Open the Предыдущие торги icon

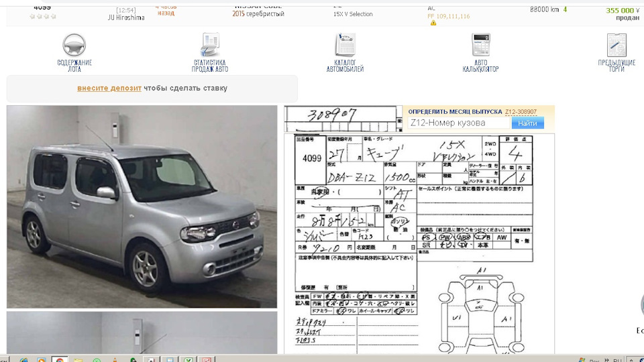[616, 45]
